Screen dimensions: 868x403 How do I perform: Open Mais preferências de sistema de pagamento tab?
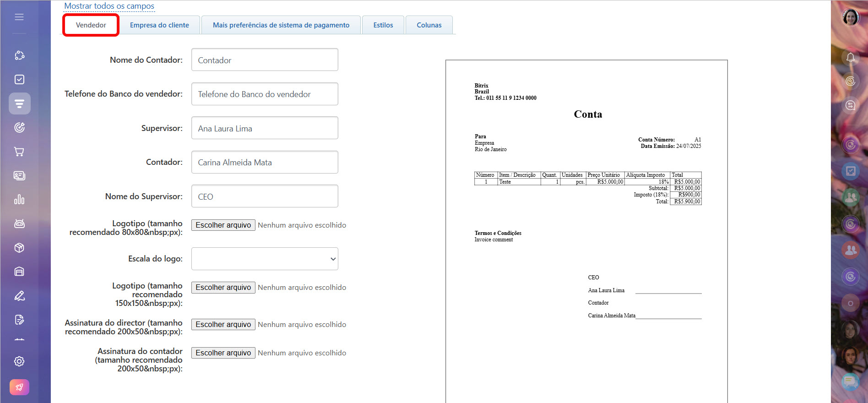(281, 25)
